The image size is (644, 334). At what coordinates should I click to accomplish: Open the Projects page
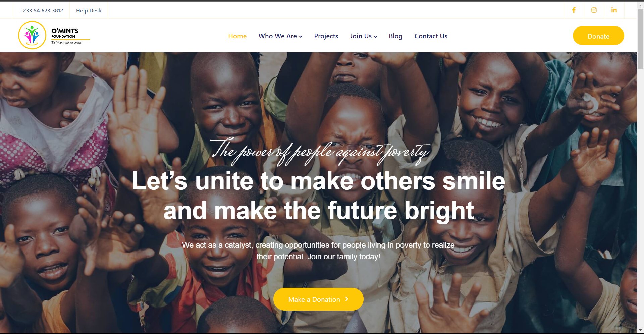(x=326, y=36)
